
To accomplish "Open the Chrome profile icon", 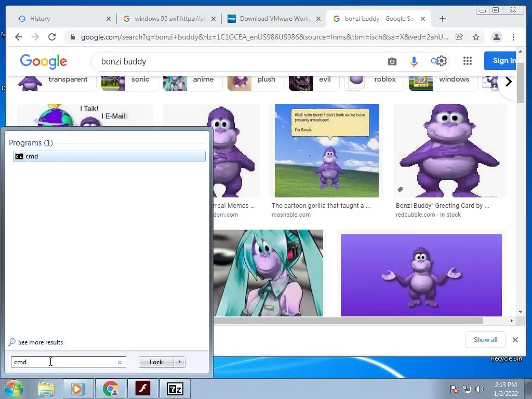I will click(496, 37).
